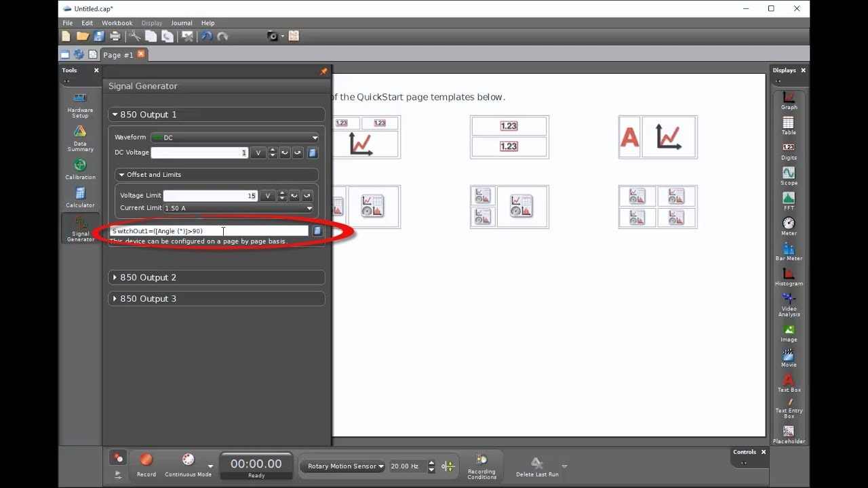The height and width of the screenshot is (488, 868).
Task: Add a Meter display
Action: click(789, 226)
